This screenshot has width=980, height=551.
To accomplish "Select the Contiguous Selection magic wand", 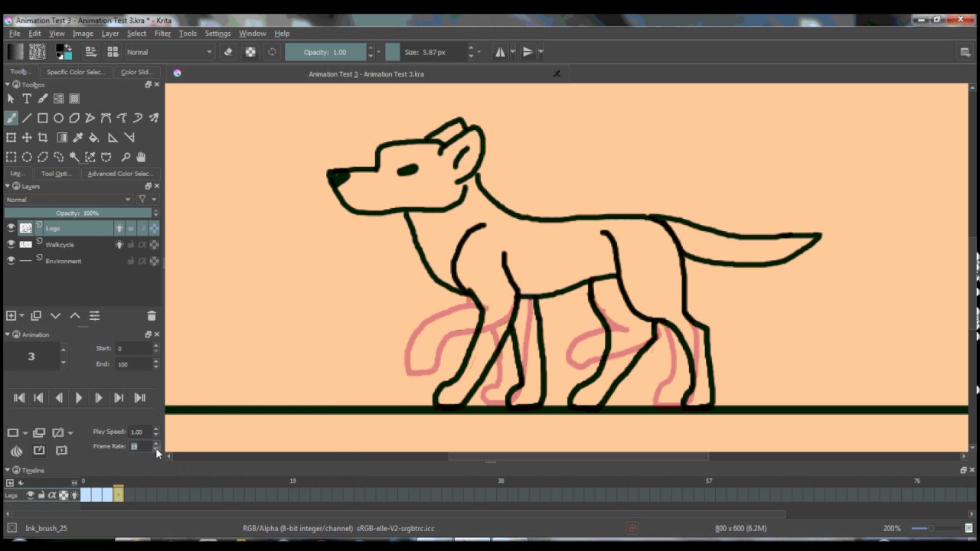I will click(74, 157).
